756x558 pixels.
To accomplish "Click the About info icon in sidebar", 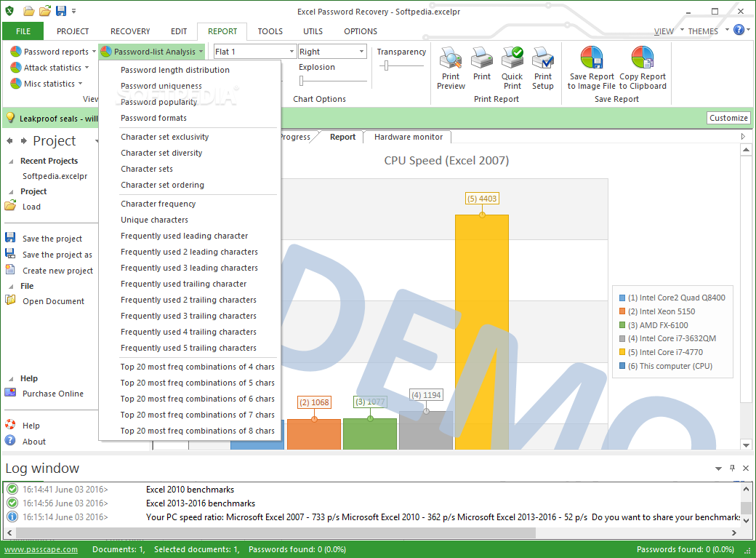I will (x=10, y=440).
